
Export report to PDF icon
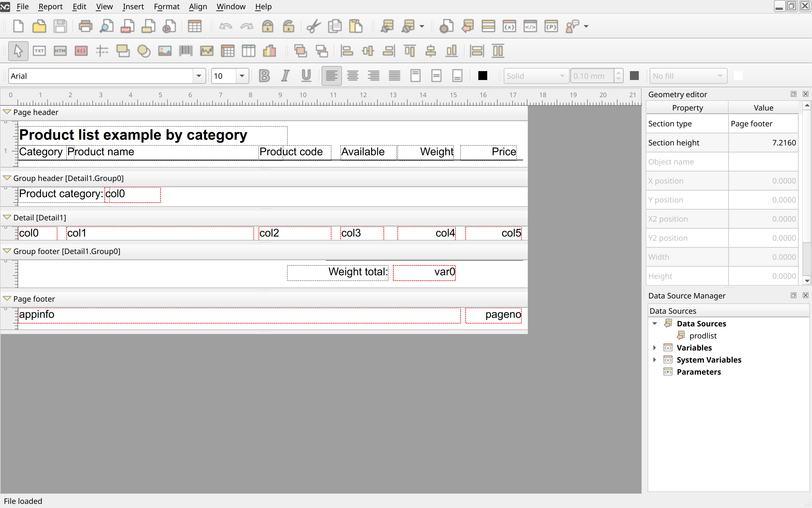coord(127,26)
